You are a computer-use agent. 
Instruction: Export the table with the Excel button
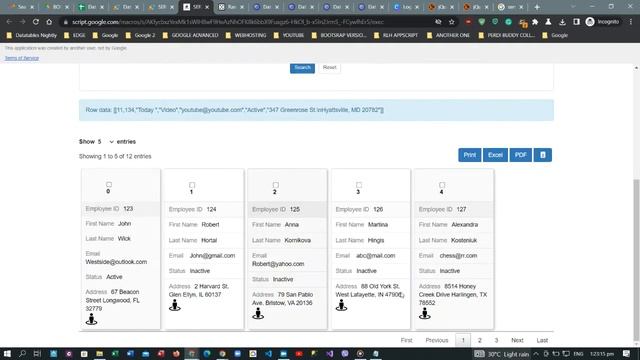point(495,155)
